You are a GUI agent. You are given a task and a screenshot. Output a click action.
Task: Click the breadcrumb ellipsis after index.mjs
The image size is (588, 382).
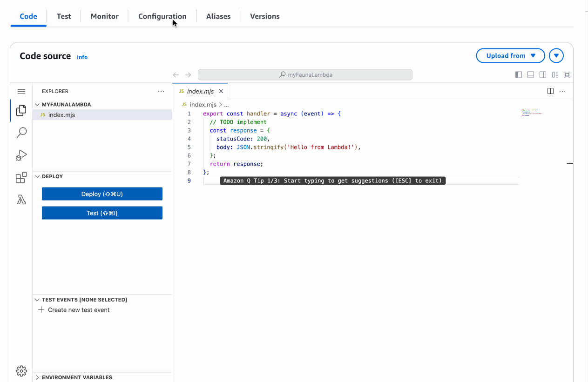click(226, 105)
